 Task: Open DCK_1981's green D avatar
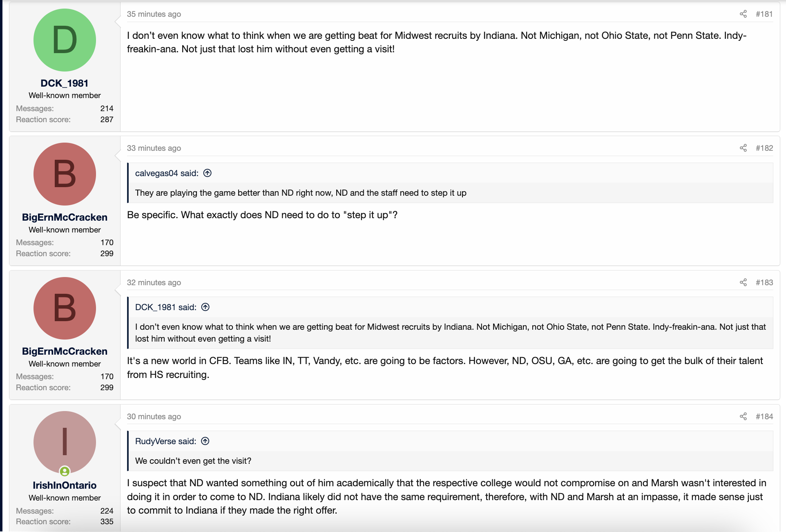[x=65, y=40]
